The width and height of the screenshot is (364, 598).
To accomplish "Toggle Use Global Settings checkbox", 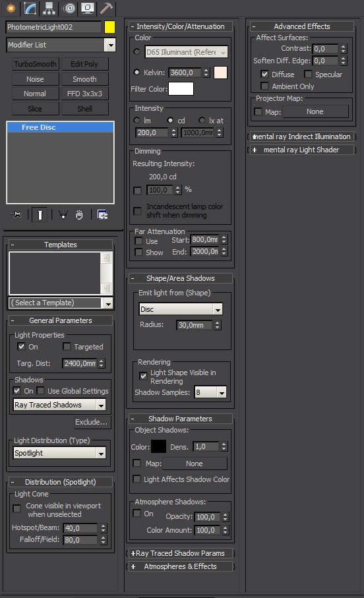I will [40, 391].
